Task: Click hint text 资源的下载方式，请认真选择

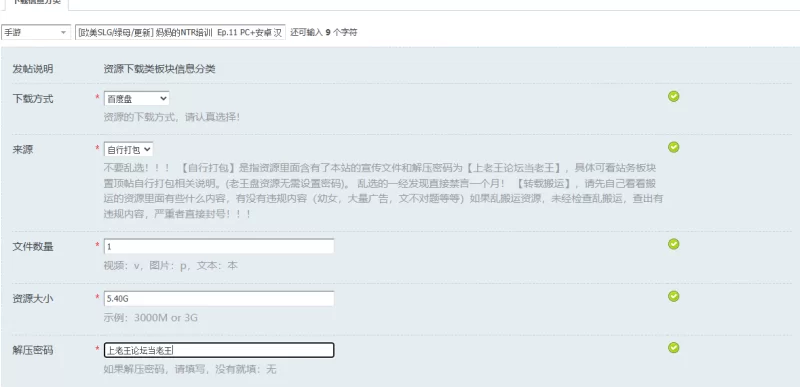Action: (171, 117)
